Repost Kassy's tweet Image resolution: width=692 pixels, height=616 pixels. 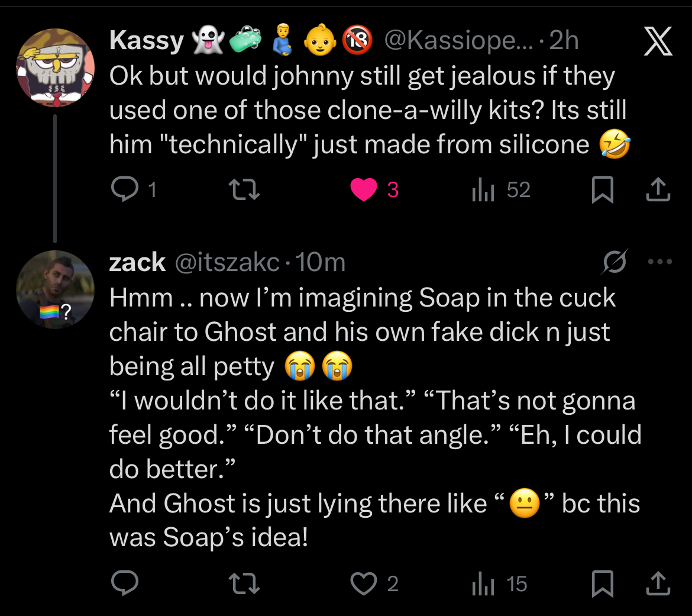(244, 190)
